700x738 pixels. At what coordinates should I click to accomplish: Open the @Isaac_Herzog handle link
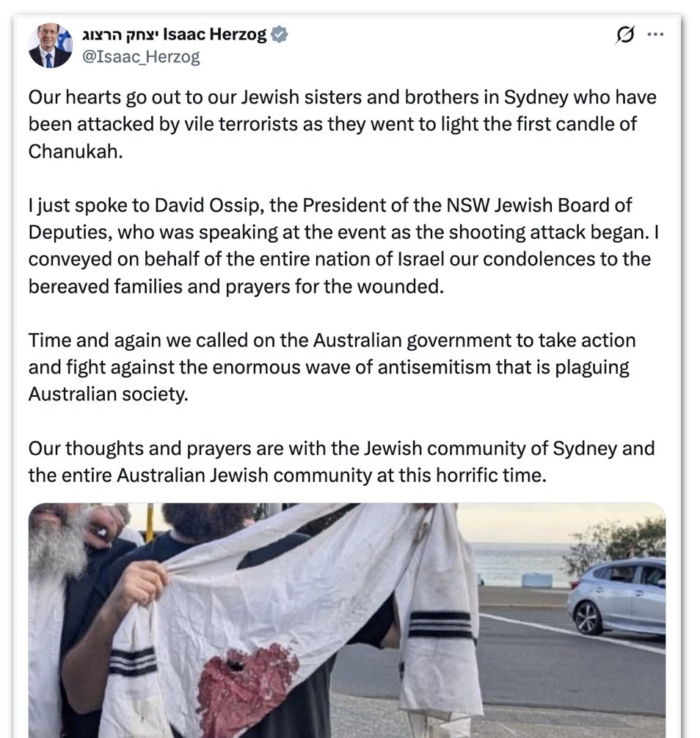pyautogui.click(x=141, y=57)
